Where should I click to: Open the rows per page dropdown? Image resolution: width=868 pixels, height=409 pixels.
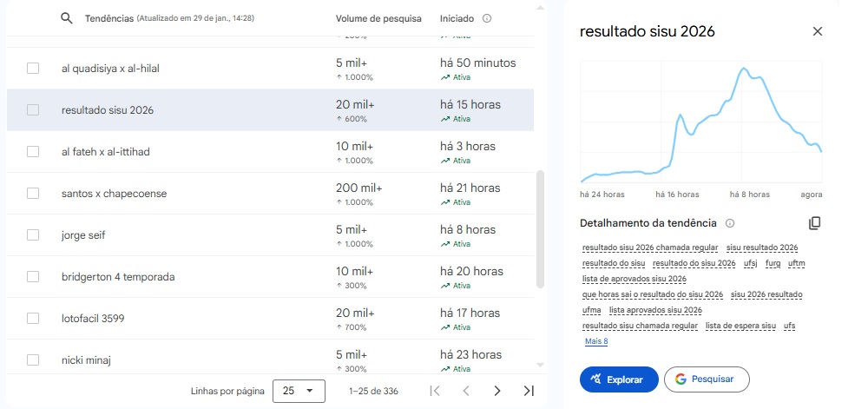click(299, 391)
